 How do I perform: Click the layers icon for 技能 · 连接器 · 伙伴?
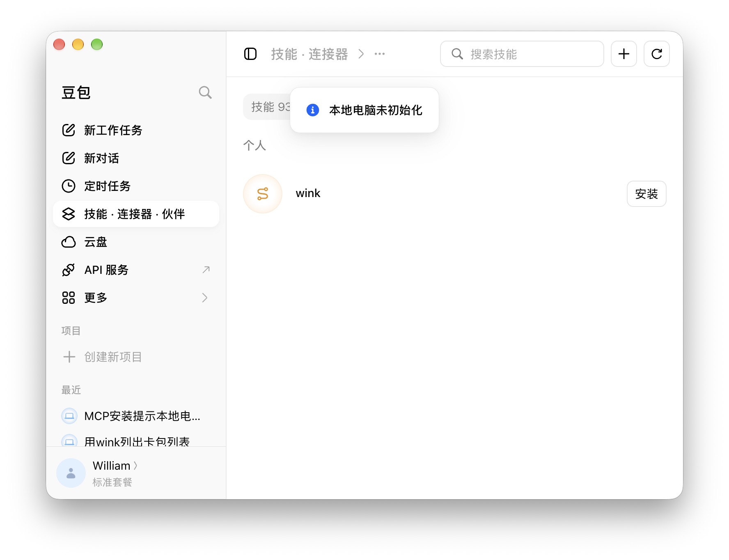pos(69,214)
